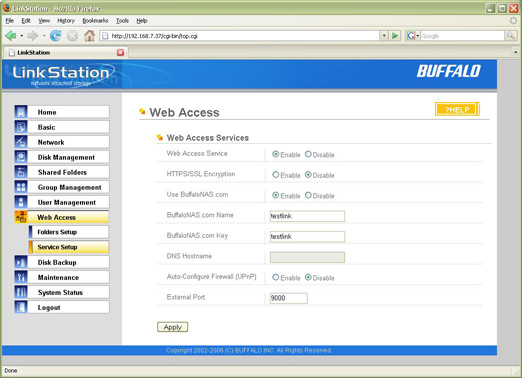The height and width of the screenshot is (378, 522).
Task: Click the ?HELP button
Action: tap(456, 110)
